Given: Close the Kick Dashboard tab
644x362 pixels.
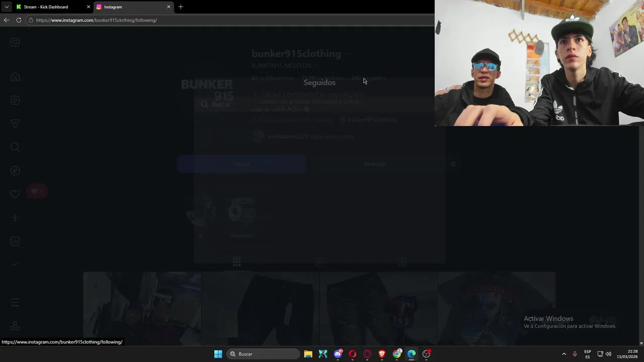Looking at the screenshot, I should click(x=89, y=7).
